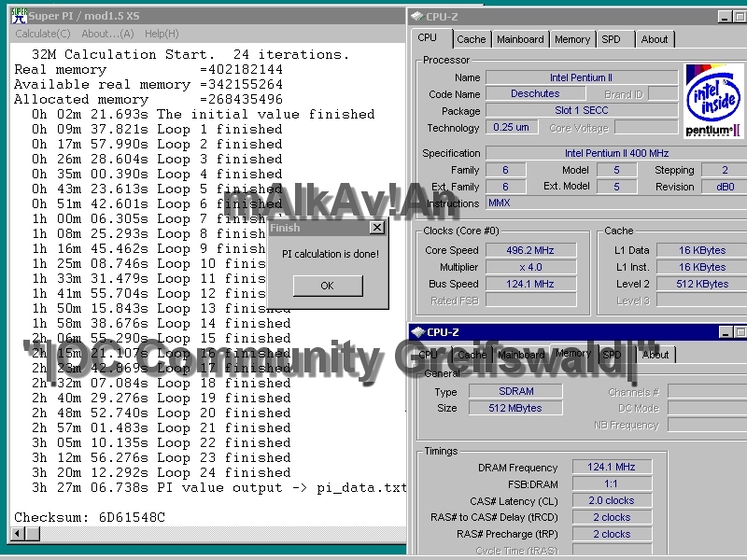Click RAS# Precharge value '2 clocks'
Screen dimensions: 747x560
click(x=612, y=534)
